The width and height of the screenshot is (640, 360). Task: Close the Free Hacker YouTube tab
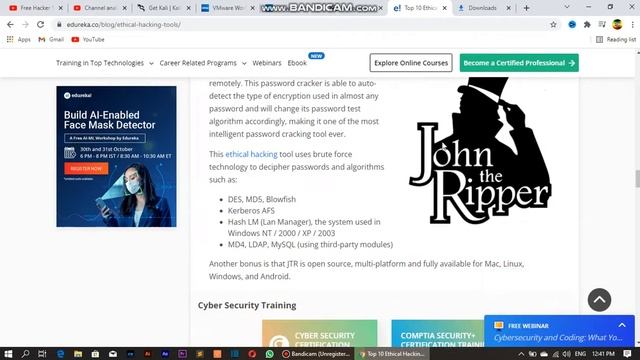(60, 8)
